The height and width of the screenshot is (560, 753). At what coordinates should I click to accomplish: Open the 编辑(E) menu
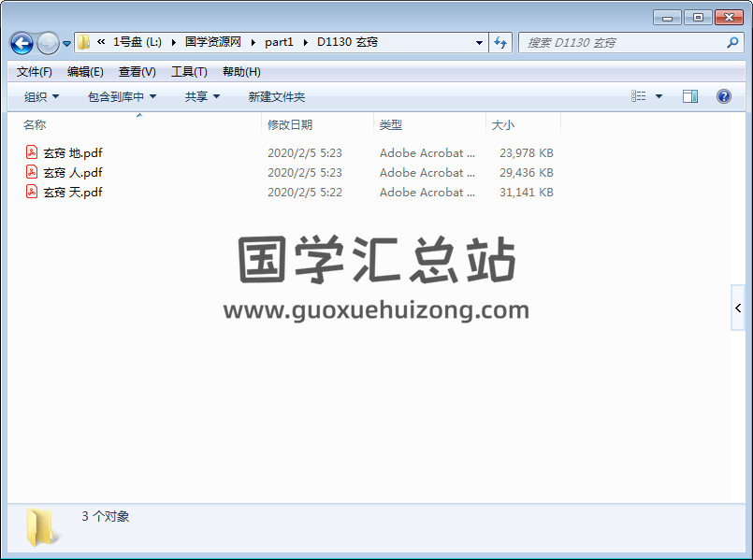click(85, 72)
